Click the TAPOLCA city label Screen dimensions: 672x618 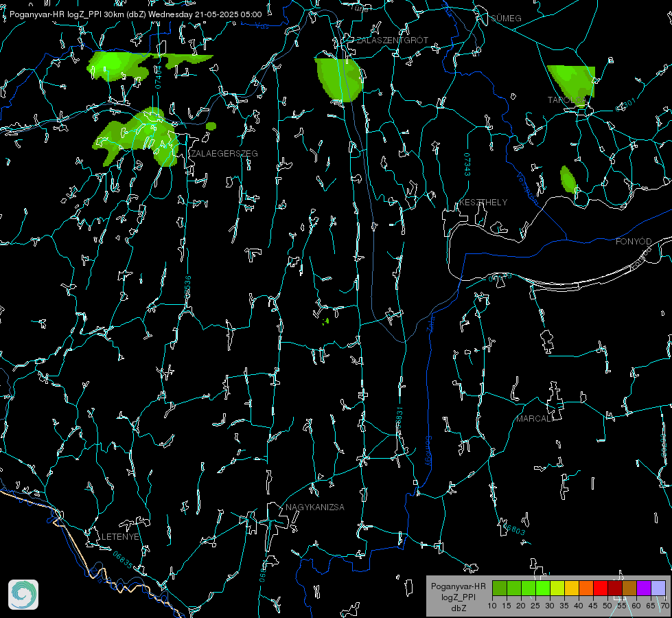567,100
